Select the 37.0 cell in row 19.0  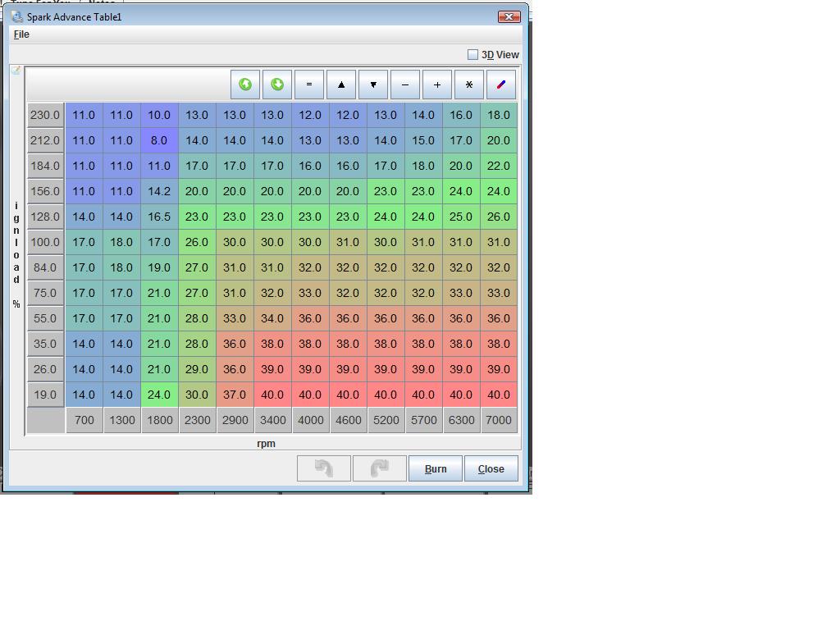235,395
